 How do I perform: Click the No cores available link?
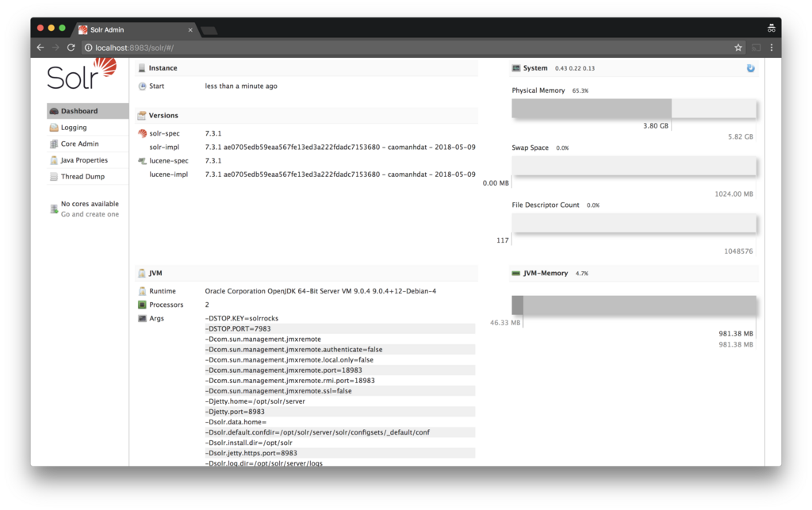pyautogui.click(x=90, y=204)
